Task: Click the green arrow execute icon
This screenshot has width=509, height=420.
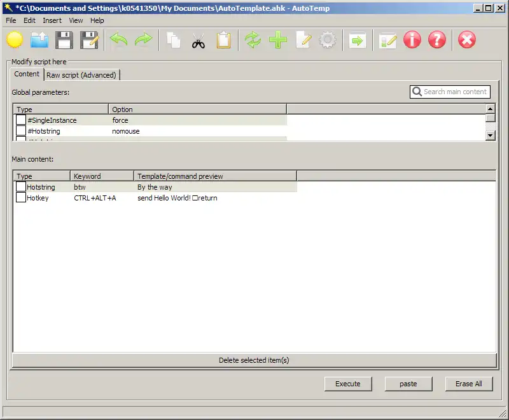Action: [x=358, y=41]
